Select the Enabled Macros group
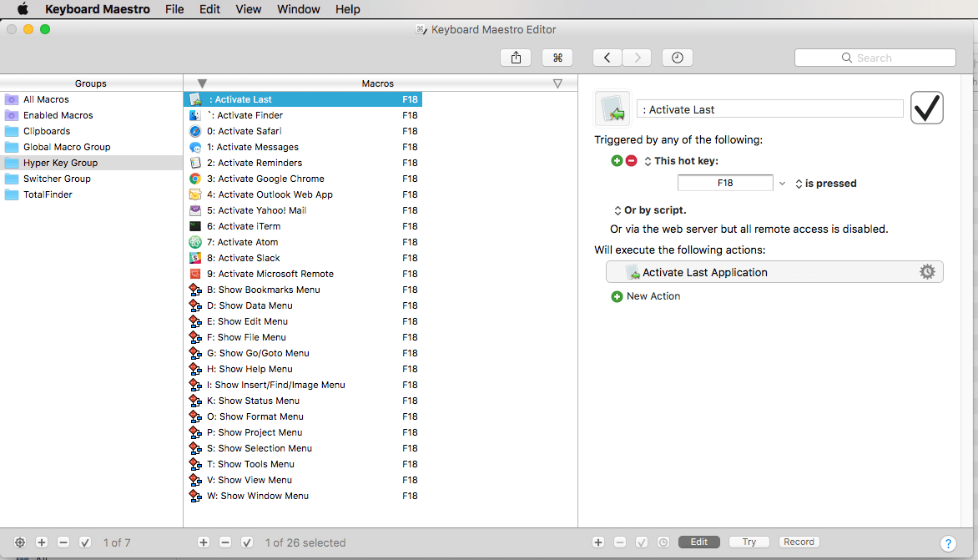 pyautogui.click(x=91, y=115)
